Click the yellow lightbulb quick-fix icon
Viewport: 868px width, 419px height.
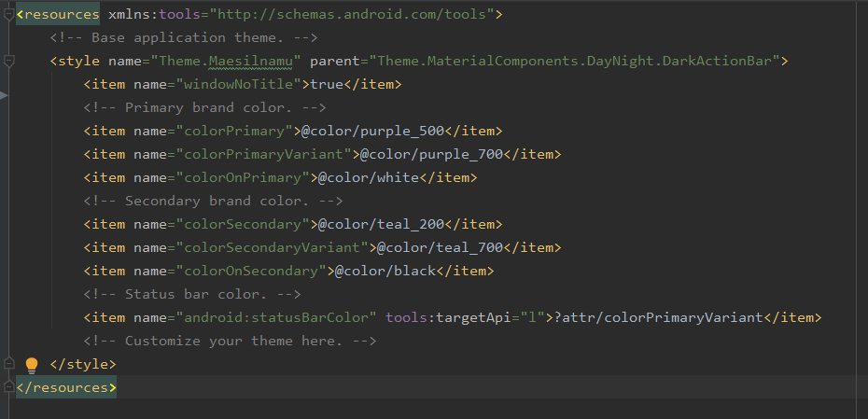[x=32, y=365]
